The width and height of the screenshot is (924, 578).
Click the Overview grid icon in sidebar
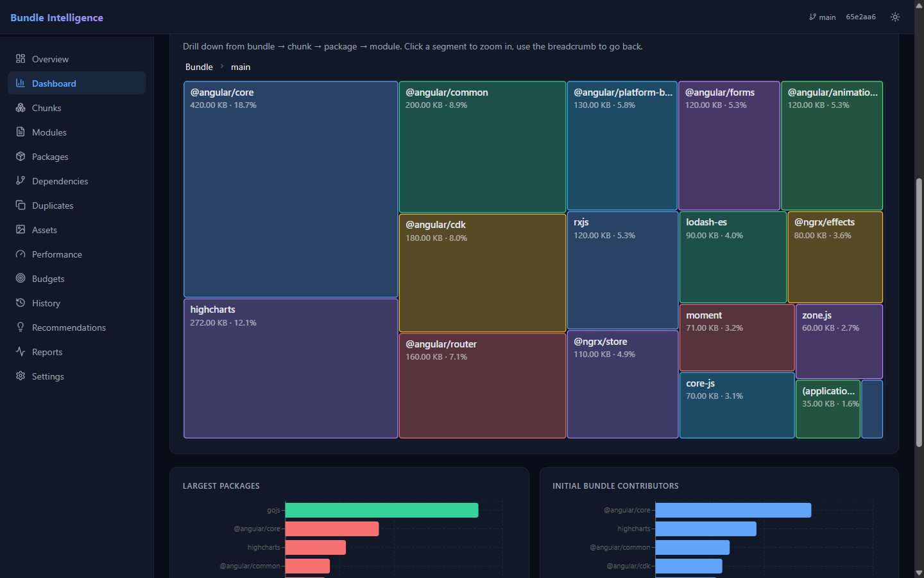(x=21, y=58)
